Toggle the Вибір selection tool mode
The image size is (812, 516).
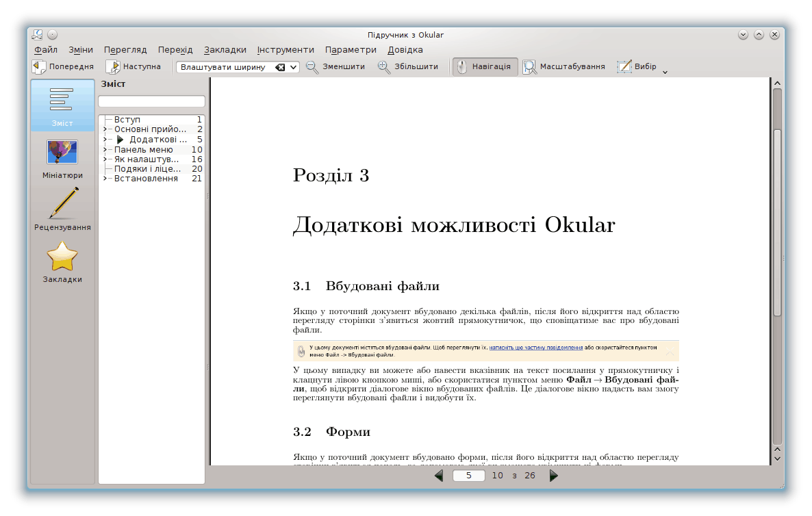tap(637, 67)
